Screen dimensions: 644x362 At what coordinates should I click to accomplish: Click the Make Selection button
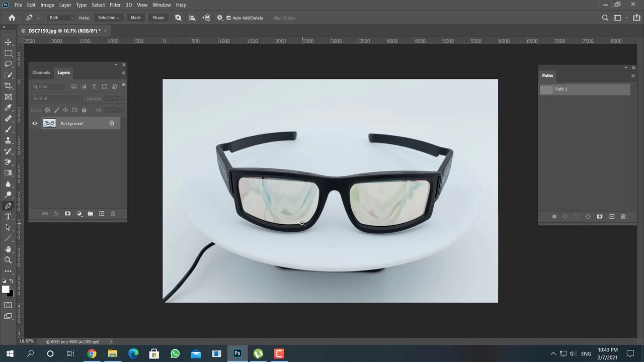tap(108, 18)
